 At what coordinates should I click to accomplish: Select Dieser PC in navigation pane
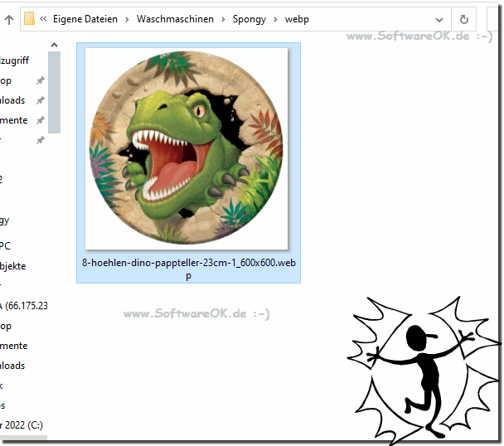coord(6,246)
